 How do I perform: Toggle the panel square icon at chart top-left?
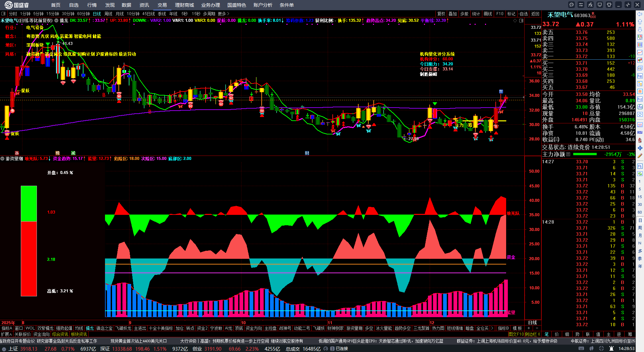(x=3, y=14)
